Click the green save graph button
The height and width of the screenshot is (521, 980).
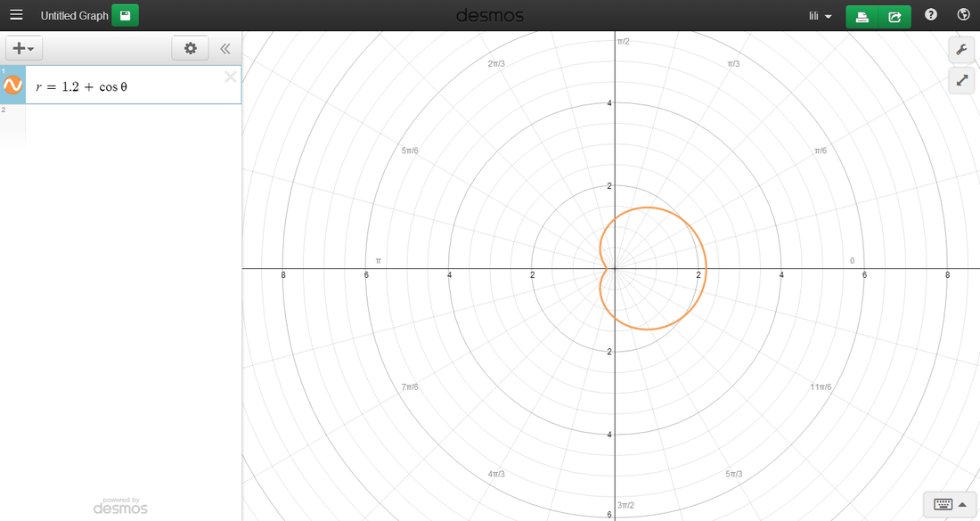point(125,15)
